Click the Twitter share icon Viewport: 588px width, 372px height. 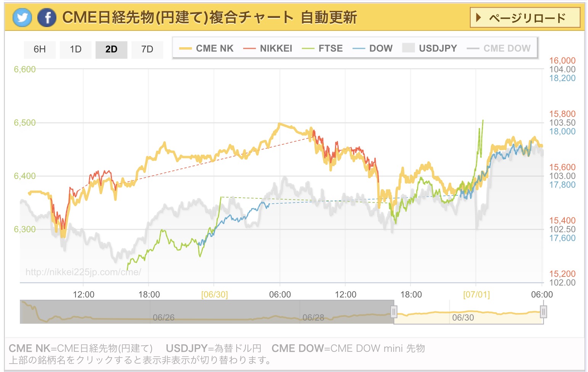point(22,18)
